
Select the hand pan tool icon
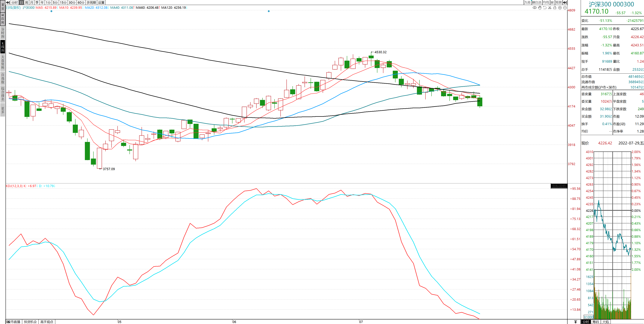(x=540, y=8)
